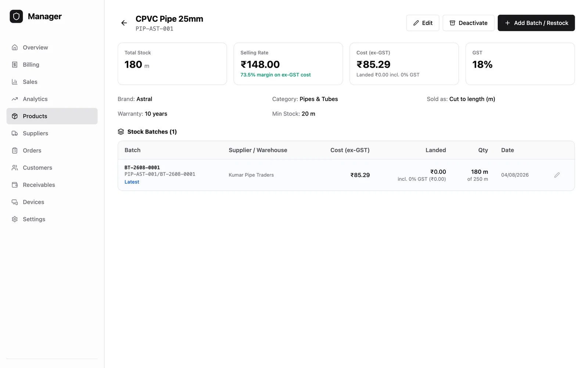The height and width of the screenshot is (368, 588).
Task: Click the Customers people icon
Action: pos(15,168)
